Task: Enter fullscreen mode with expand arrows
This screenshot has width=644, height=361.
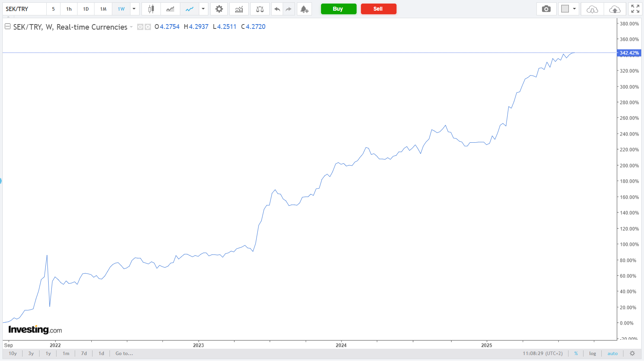Action: point(635,9)
